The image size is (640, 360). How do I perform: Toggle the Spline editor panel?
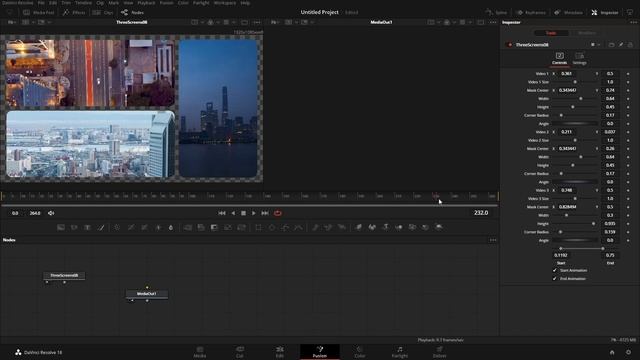[x=496, y=13]
